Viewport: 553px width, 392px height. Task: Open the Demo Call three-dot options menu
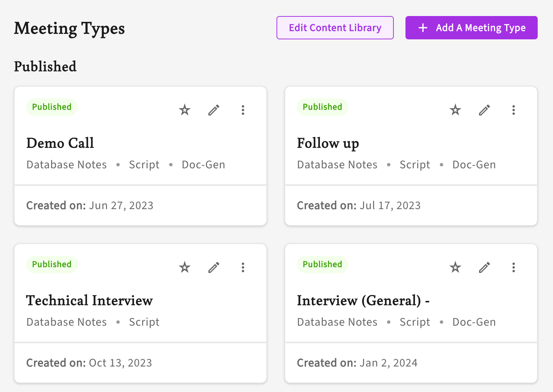click(x=243, y=110)
